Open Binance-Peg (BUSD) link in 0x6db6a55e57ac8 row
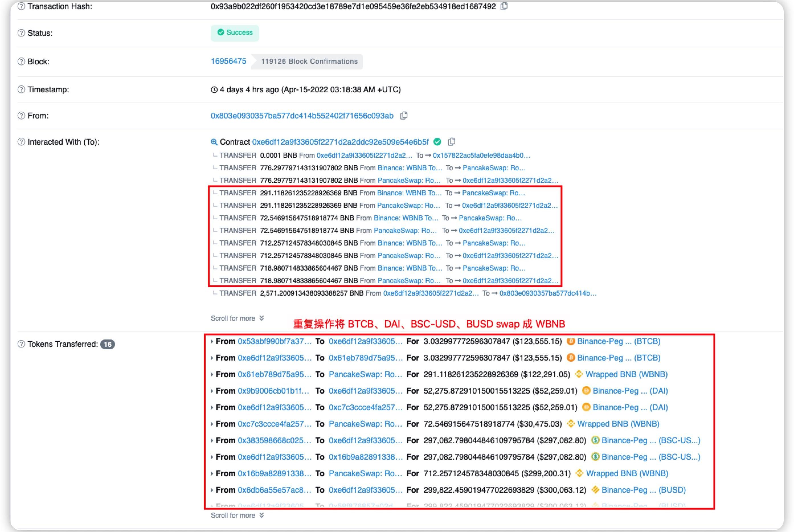The image size is (794, 532). pyautogui.click(x=643, y=490)
